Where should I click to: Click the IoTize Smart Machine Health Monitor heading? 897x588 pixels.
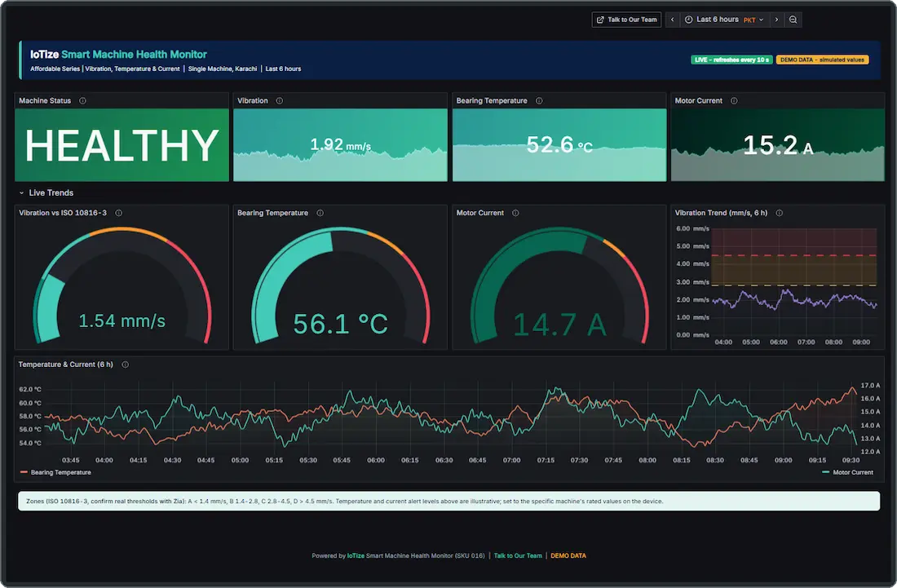118,55
